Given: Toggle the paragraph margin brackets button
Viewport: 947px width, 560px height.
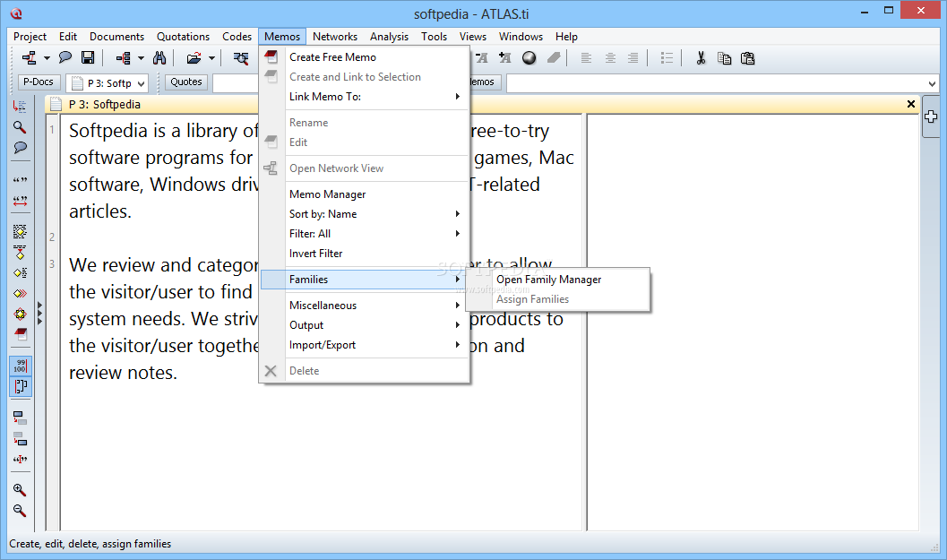Looking at the screenshot, I should [20, 386].
